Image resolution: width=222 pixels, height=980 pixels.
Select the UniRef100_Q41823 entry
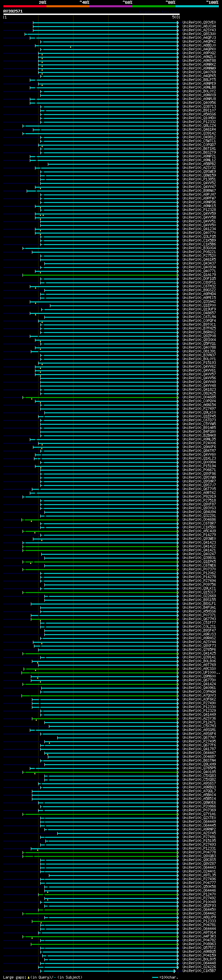(199, 390)
